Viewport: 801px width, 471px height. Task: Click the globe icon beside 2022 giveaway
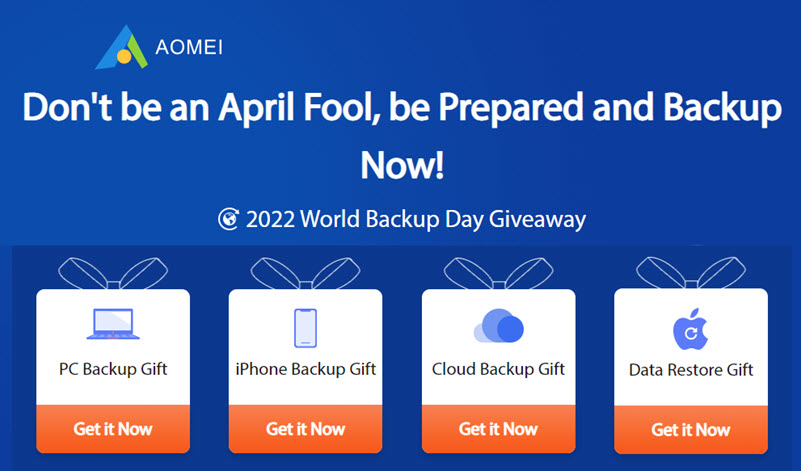(228, 219)
